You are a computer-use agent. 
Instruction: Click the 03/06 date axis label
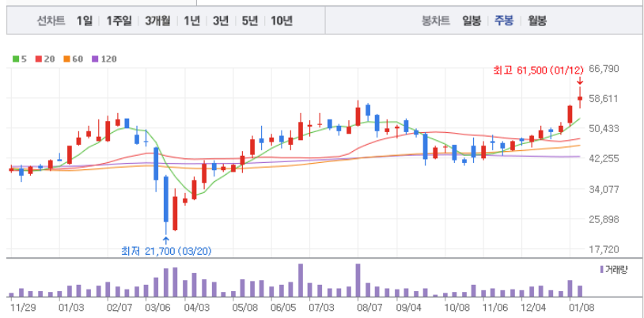pos(157,307)
